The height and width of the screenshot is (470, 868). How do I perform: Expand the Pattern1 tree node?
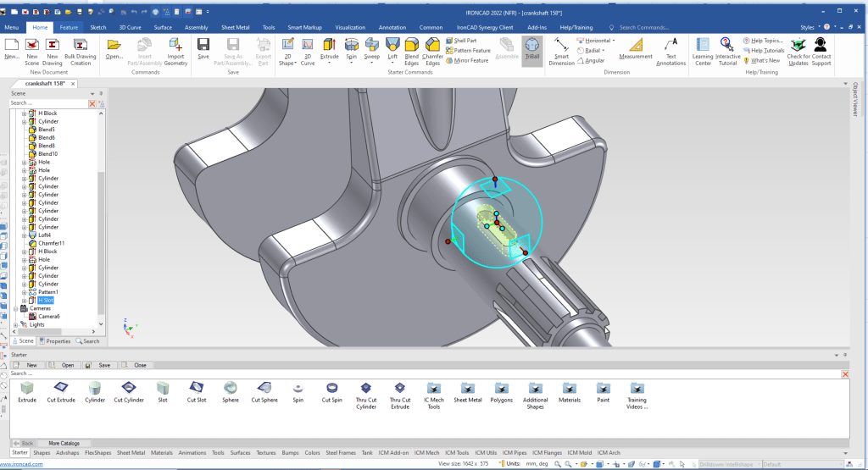tap(25, 292)
